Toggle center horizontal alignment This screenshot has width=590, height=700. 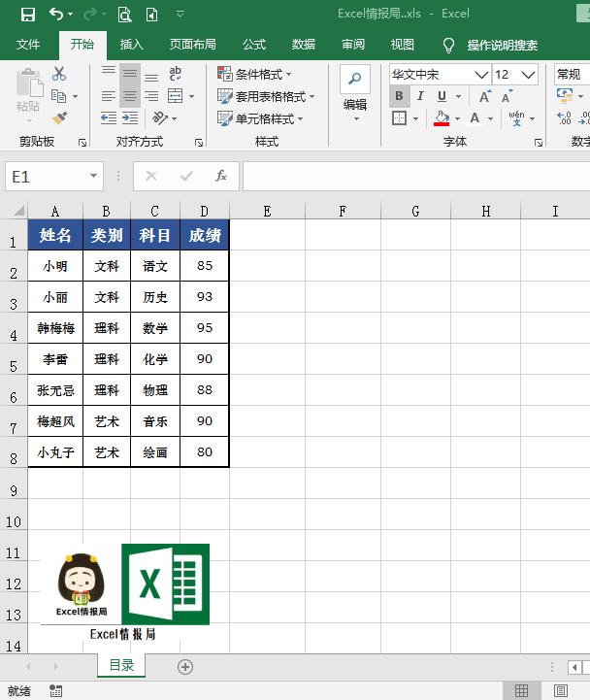pos(130,96)
